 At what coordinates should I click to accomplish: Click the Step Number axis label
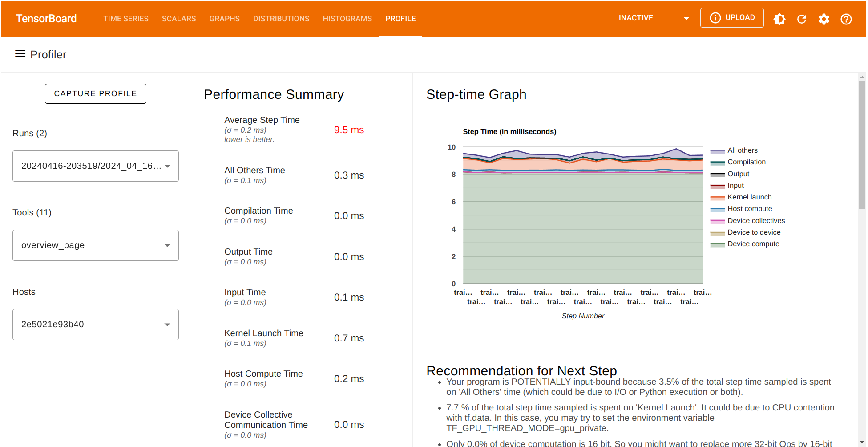pyautogui.click(x=583, y=316)
